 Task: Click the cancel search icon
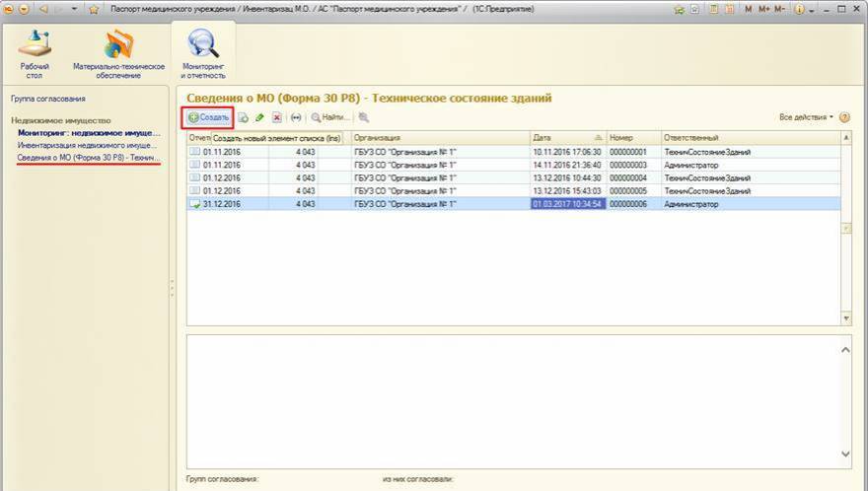[x=364, y=117]
